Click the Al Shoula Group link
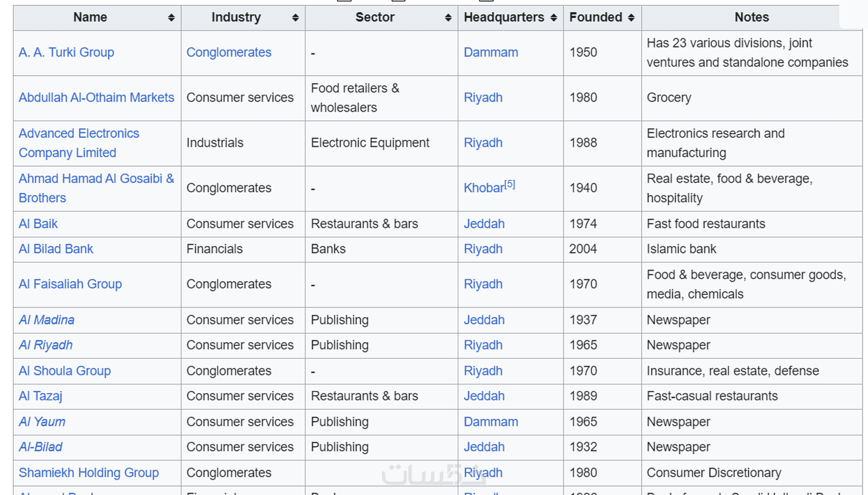868x495 pixels. pyautogui.click(x=65, y=371)
